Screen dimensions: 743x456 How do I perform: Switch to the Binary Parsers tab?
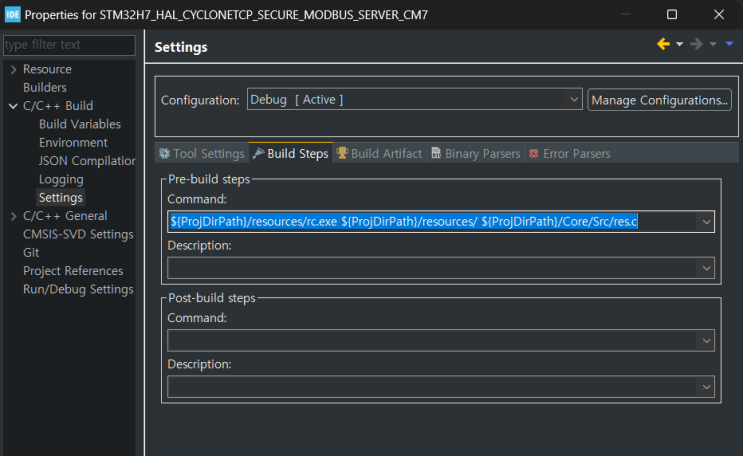pyautogui.click(x=476, y=153)
